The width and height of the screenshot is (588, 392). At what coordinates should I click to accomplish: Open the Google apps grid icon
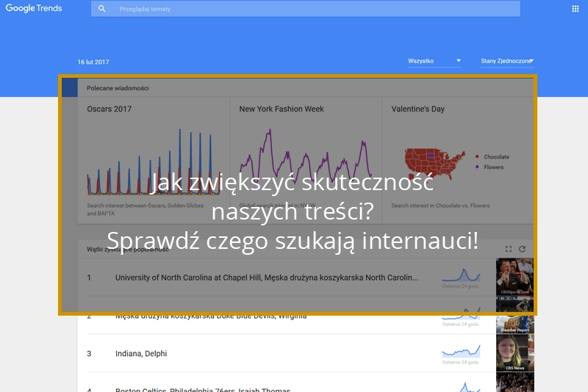click(575, 9)
